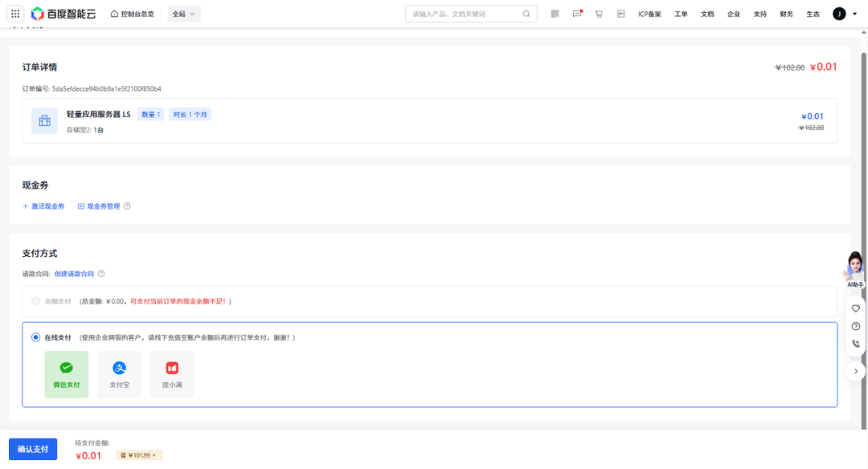This screenshot has width=868, height=469.
Task: Click 轻量应用服务器 LS product name
Action: (x=99, y=114)
